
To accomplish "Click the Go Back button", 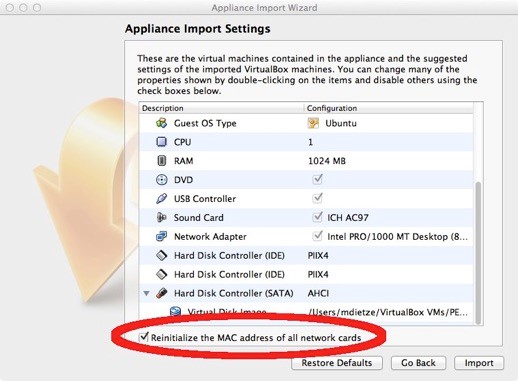I will tap(418, 363).
